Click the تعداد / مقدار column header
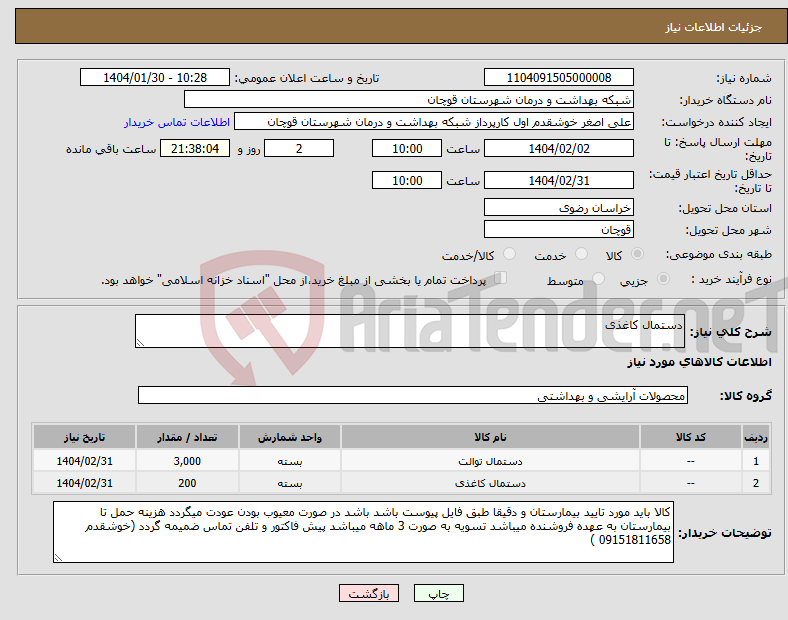Viewport: 788px width, 620px height. pos(187,437)
